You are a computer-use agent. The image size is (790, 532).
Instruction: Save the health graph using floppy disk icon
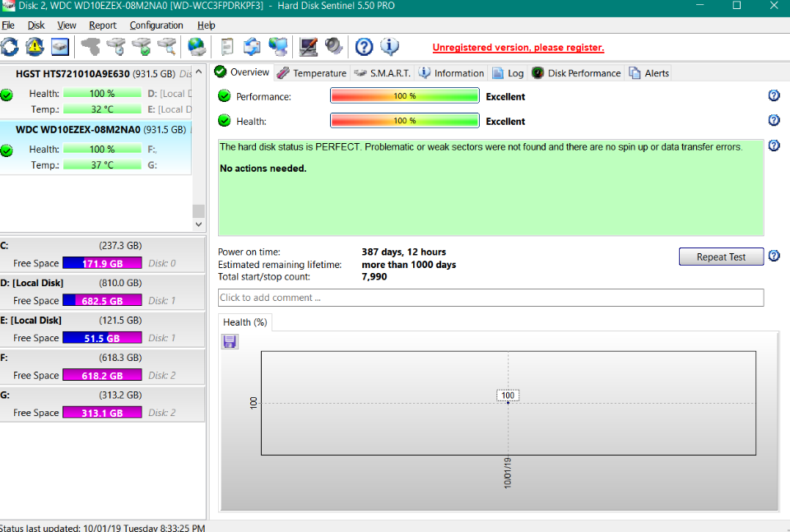(x=230, y=341)
